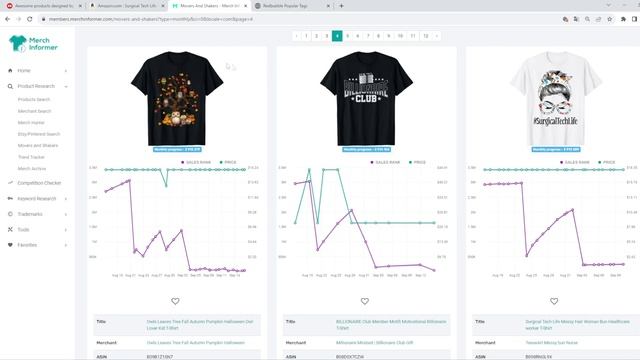The height and width of the screenshot is (360, 640).
Task: Open a new browser tab
Action: [x=341, y=6]
